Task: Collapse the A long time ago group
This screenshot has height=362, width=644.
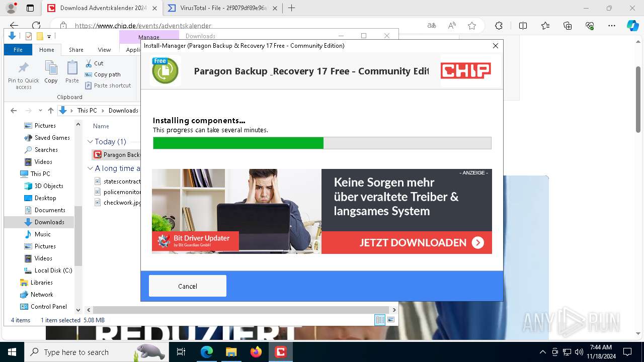Action: tap(90, 168)
